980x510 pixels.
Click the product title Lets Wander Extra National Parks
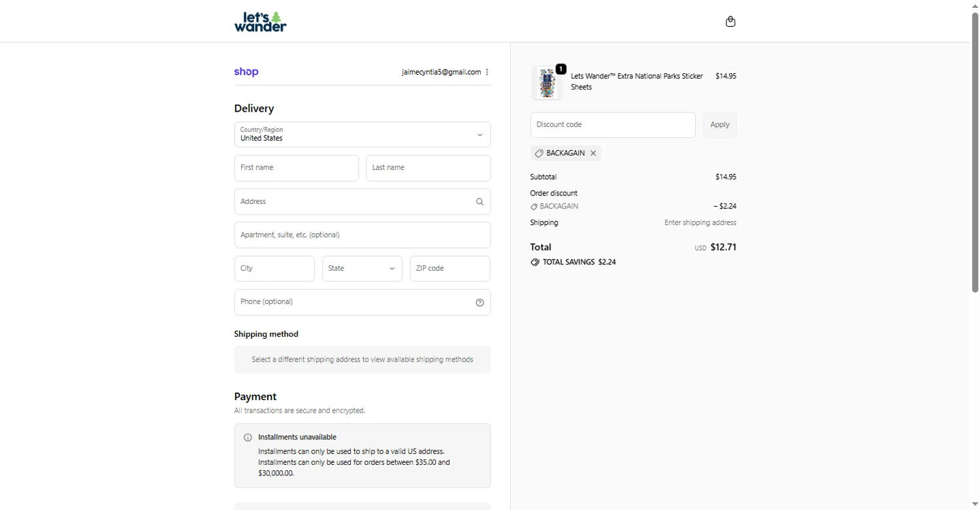[637, 82]
